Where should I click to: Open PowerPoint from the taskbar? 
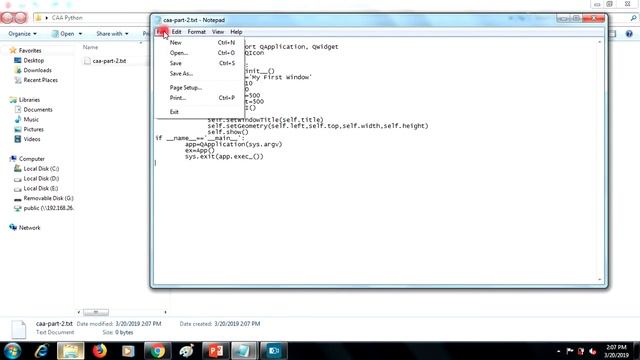[216, 351]
